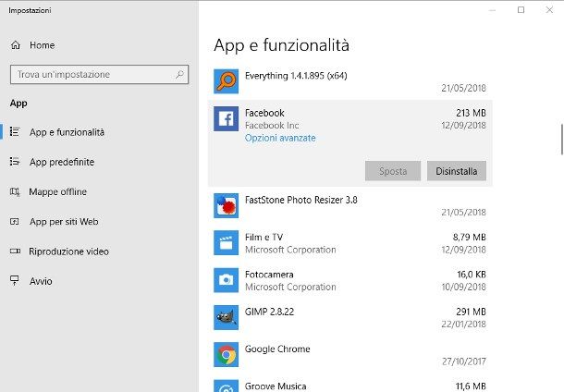
Task: Select the Film e TV entry
Action: click(350, 243)
